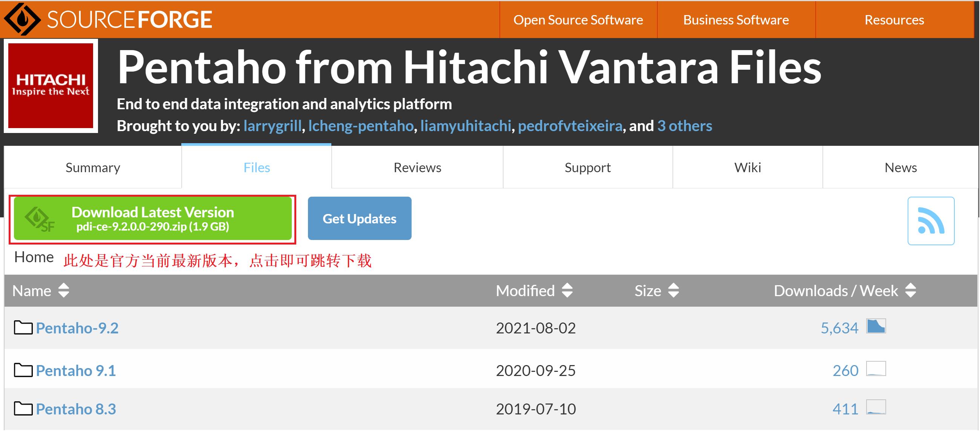
Task: Open the Support tab
Action: pyautogui.click(x=587, y=167)
